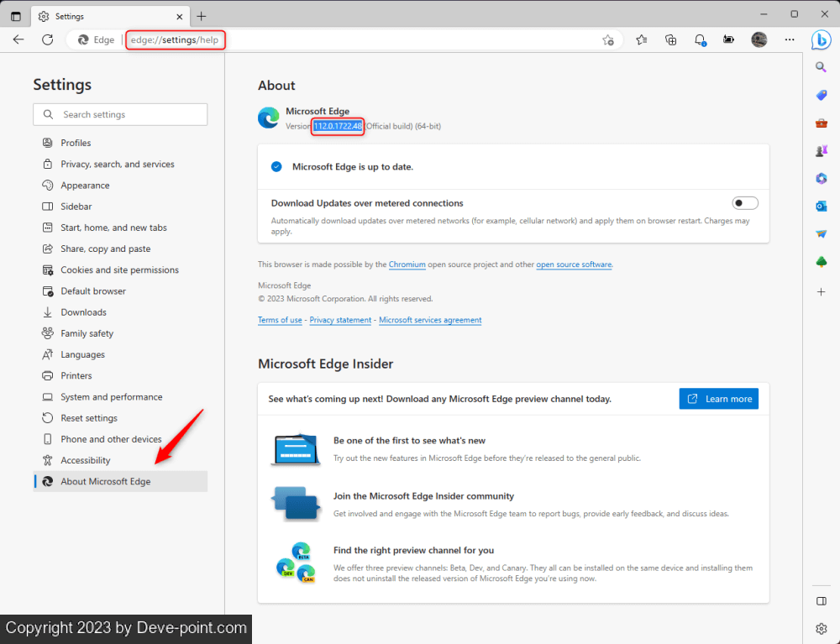Click the version number 112.0.1722.48
Viewport: 840px width, 644px height.
[x=338, y=126]
